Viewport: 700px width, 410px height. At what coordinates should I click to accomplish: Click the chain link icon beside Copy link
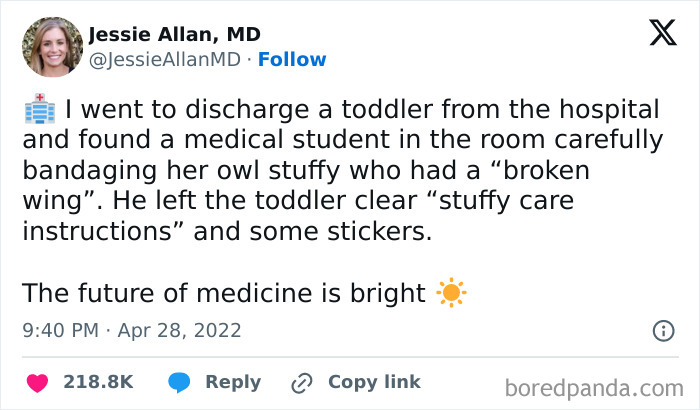point(302,383)
